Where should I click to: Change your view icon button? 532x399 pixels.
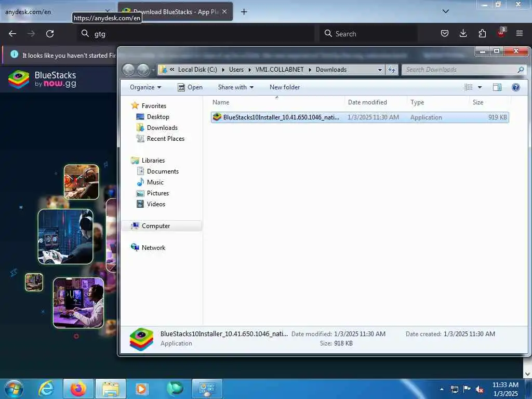point(469,87)
